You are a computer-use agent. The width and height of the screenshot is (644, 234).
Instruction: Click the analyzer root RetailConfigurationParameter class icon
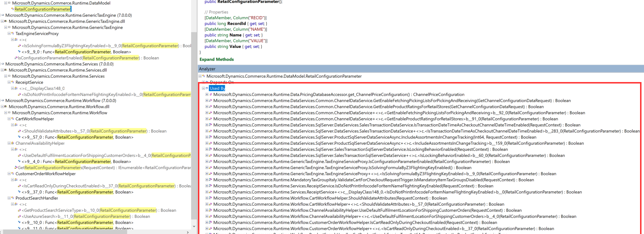coord(204,76)
